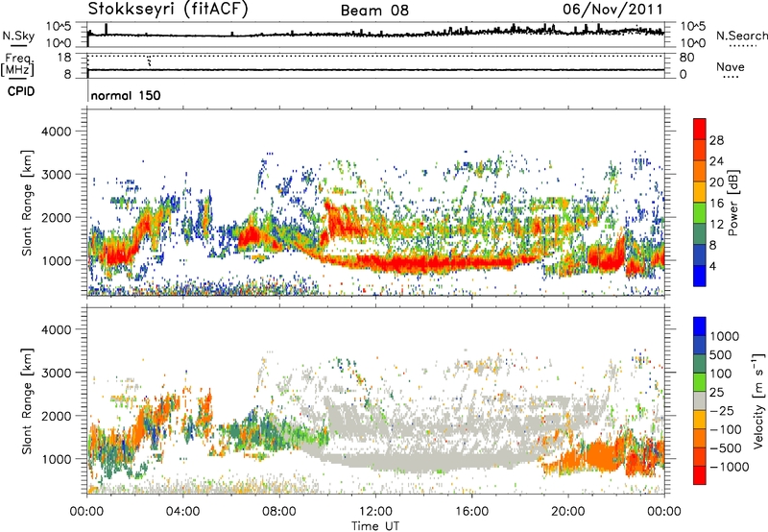Pick the gray segment of Velocity color bar

coord(700,400)
